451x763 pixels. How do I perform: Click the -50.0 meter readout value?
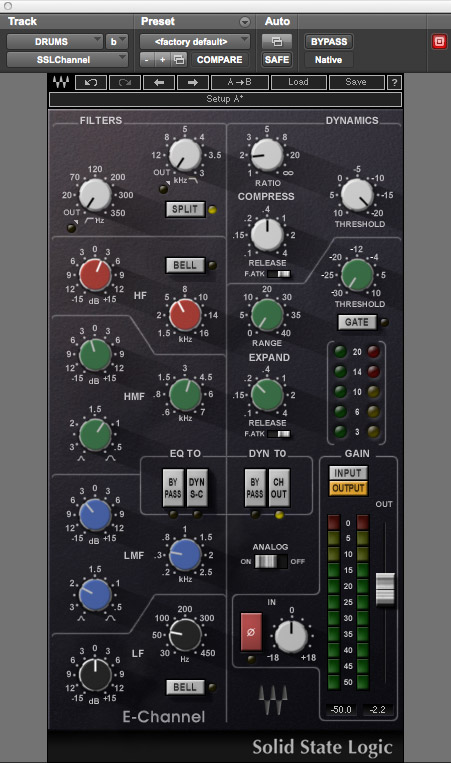coord(341,709)
